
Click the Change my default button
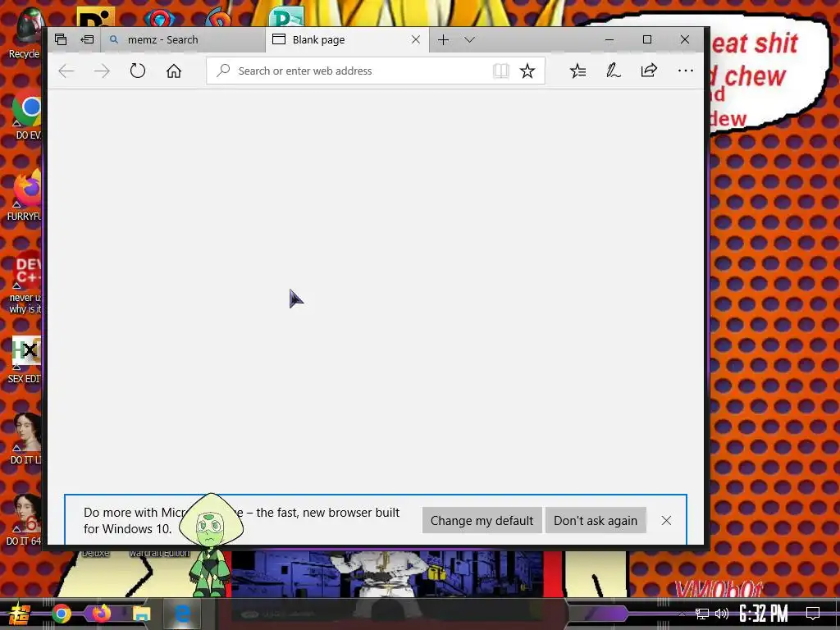(x=482, y=521)
